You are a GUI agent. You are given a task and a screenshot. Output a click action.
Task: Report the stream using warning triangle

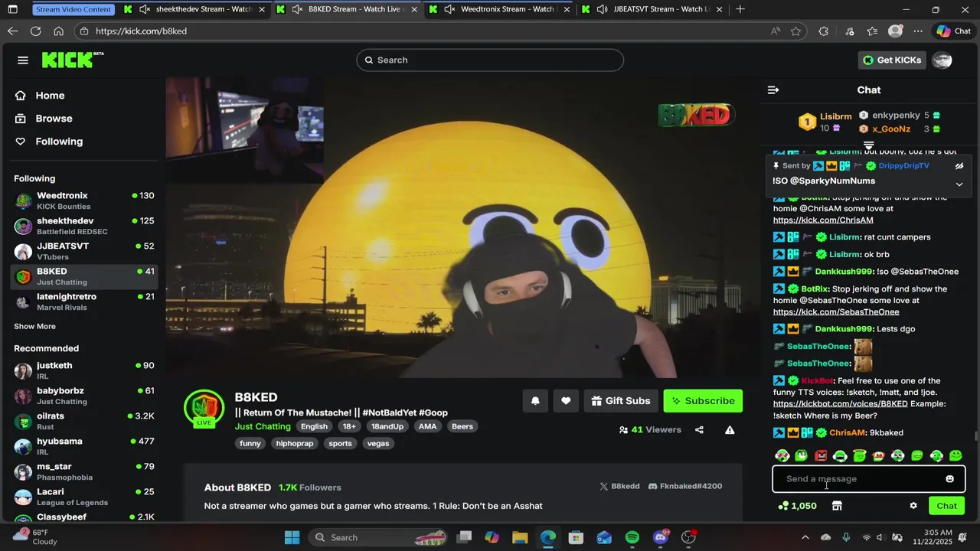[730, 430]
